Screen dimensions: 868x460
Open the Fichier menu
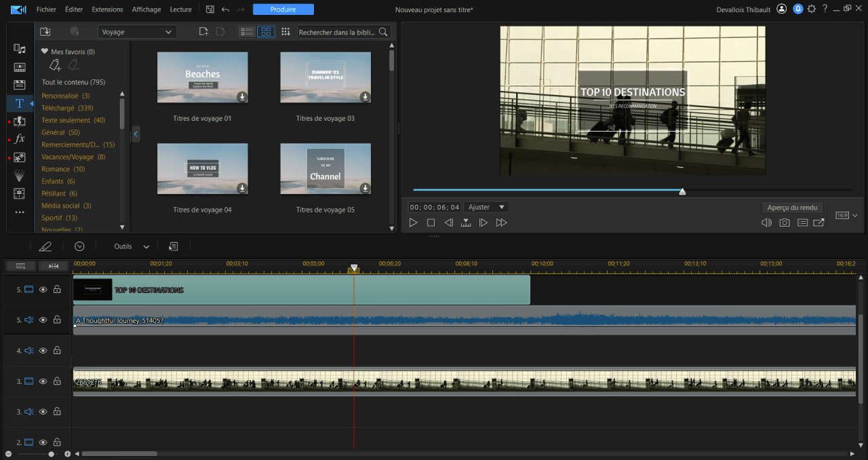click(x=46, y=9)
